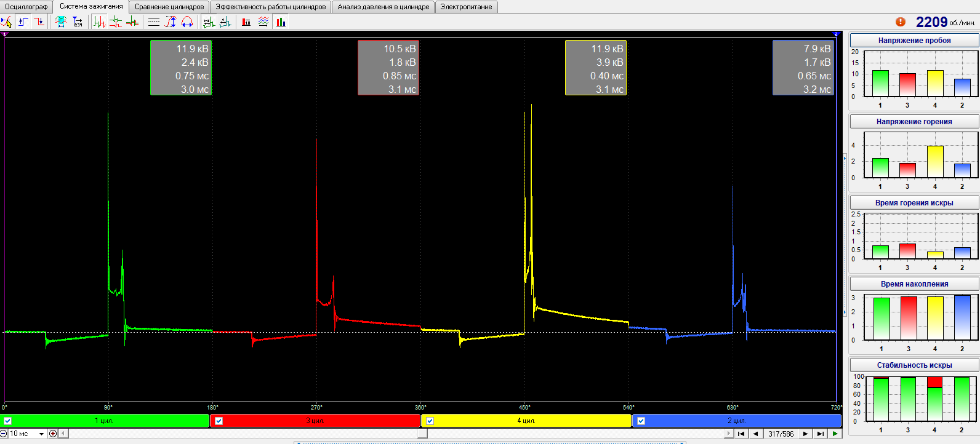Toggle cylinder 4 checkbox on yellow bar
Screen dimensions: 980x444
click(x=430, y=421)
